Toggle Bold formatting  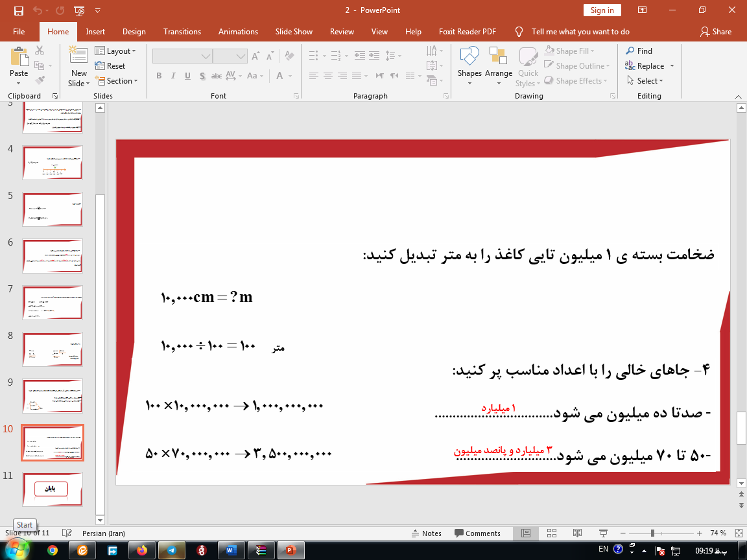point(159,76)
